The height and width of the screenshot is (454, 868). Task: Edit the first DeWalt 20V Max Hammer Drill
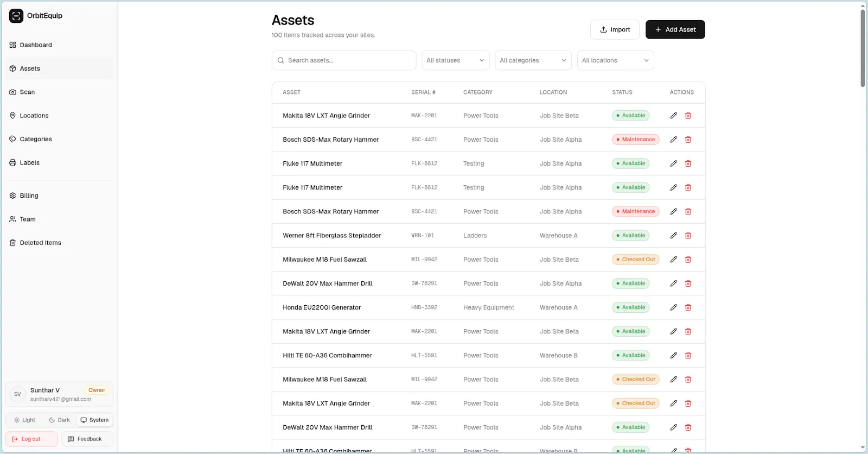pyautogui.click(x=673, y=283)
